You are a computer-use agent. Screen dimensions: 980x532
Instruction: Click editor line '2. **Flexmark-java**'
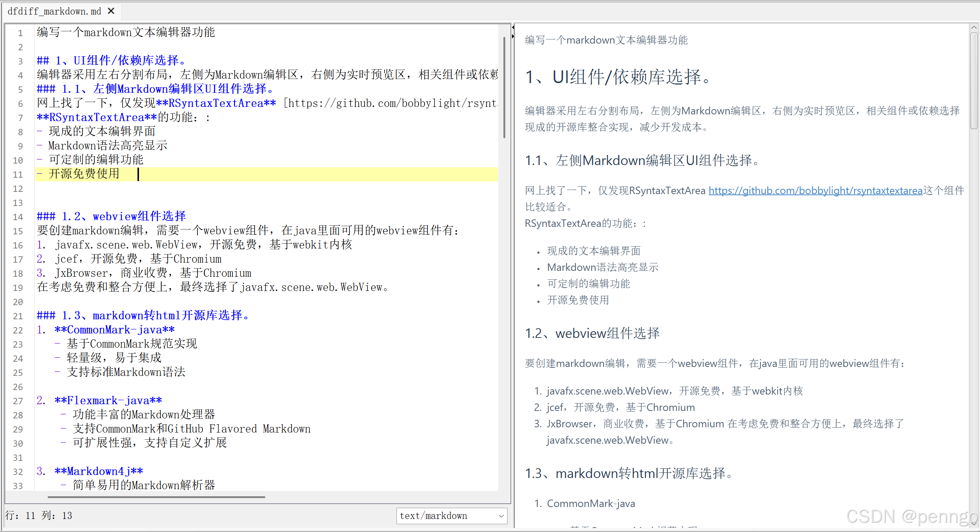(99, 400)
